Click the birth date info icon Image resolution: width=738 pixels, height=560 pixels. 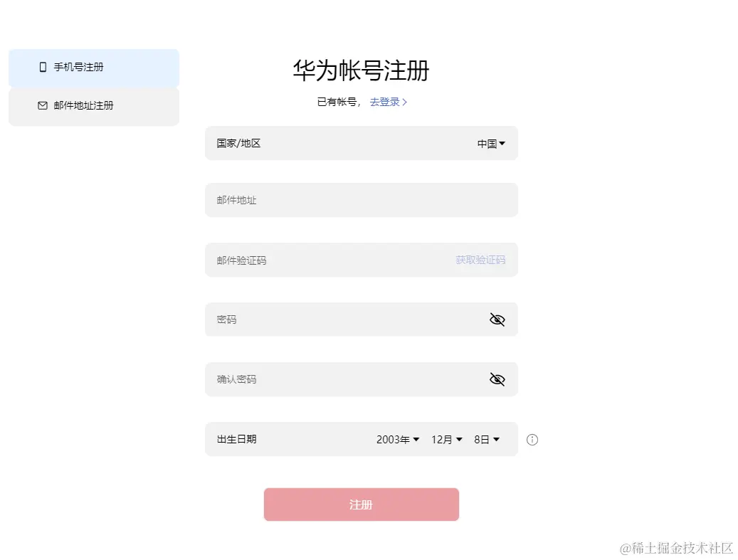coord(532,440)
